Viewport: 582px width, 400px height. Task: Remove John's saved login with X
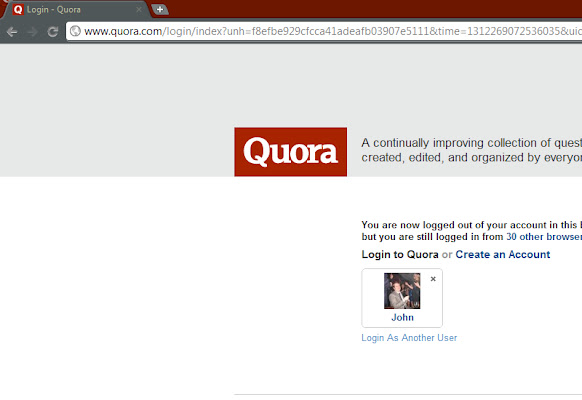coord(433,279)
